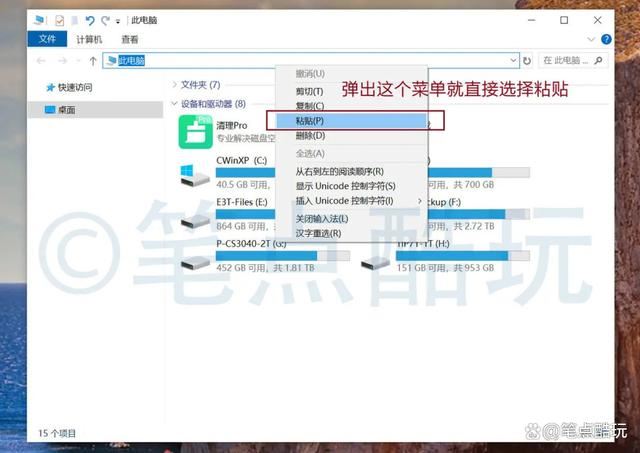Screen dimensions: 640x453
Task: Go forward with the forward arrow
Action: [62, 61]
